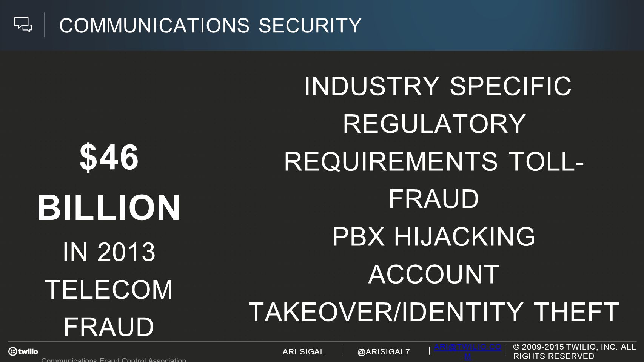644x362 pixels.
Task: Click the @ARISIGAL7 Twitter handle
Action: (384, 352)
